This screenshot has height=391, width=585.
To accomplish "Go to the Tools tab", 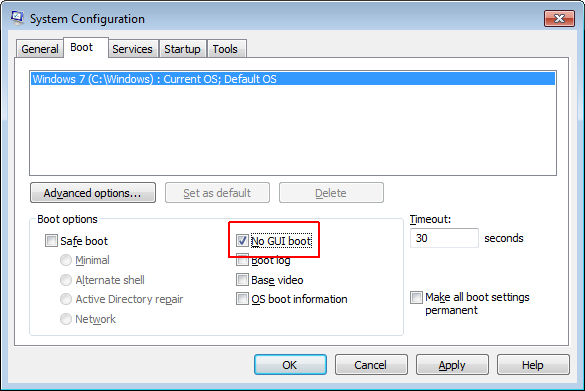I will (225, 49).
